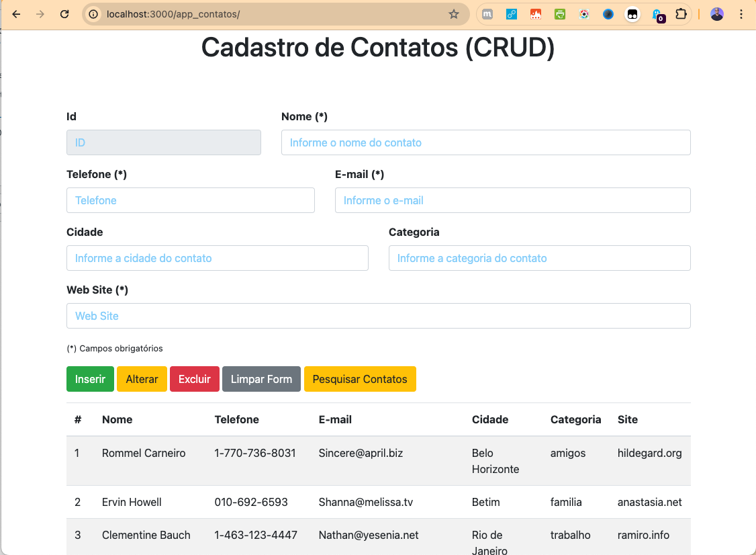Click the back navigation arrow

pos(16,13)
